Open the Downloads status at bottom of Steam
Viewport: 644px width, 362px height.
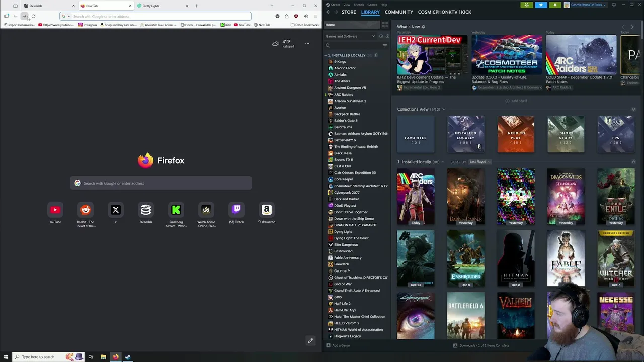(481, 345)
